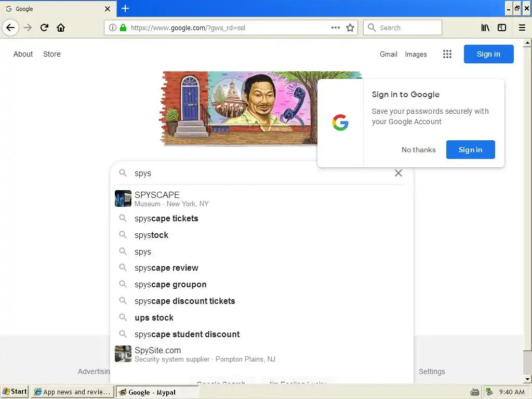Select the SpySite.com suggestion text
Image resolution: width=532 pixels, height=399 pixels.
pos(205,354)
